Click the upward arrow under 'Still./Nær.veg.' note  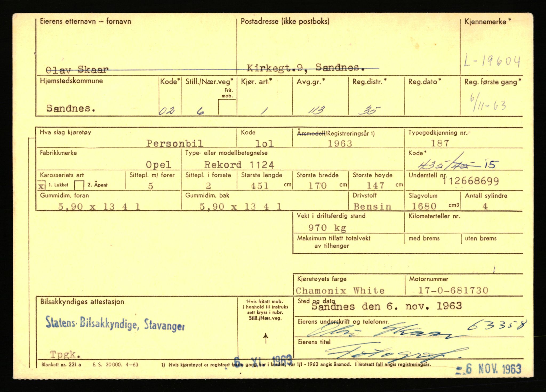point(266,338)
